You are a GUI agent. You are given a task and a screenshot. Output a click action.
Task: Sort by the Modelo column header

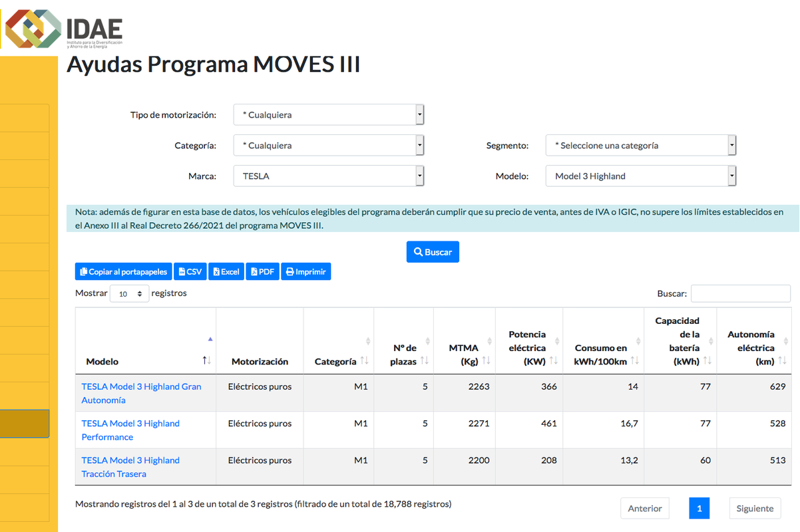pyautogui.click(x=146, y=340)
